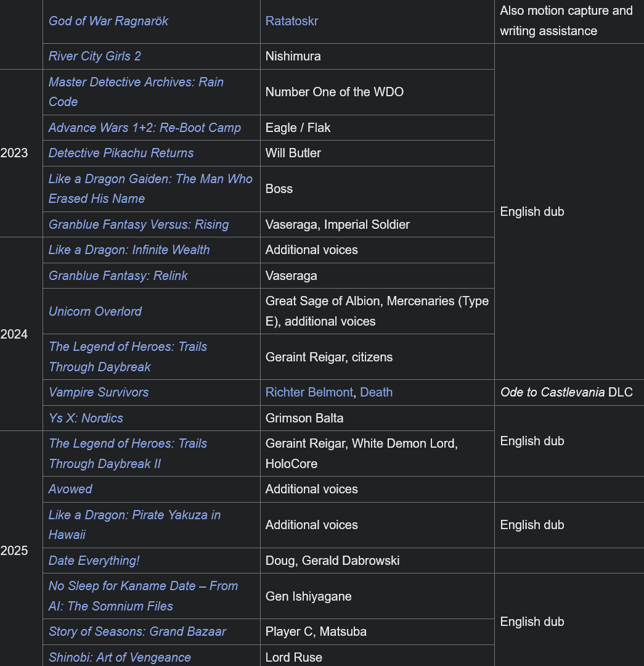Click 'Player C, Matsuba' cell
This screenshot has width=644, height=666.
tap(377, 631)
